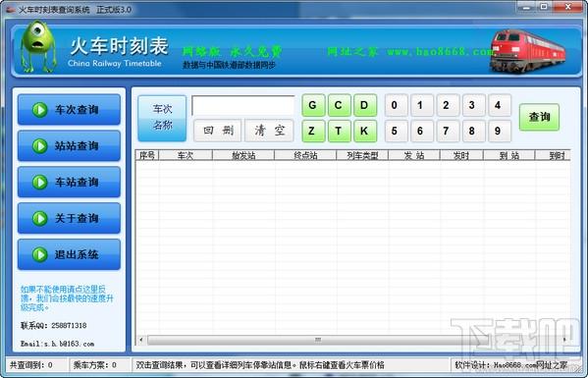Open the 关于查询 sidebar button
The height and width of the screenshot is (378, 588).
(69, 218)
